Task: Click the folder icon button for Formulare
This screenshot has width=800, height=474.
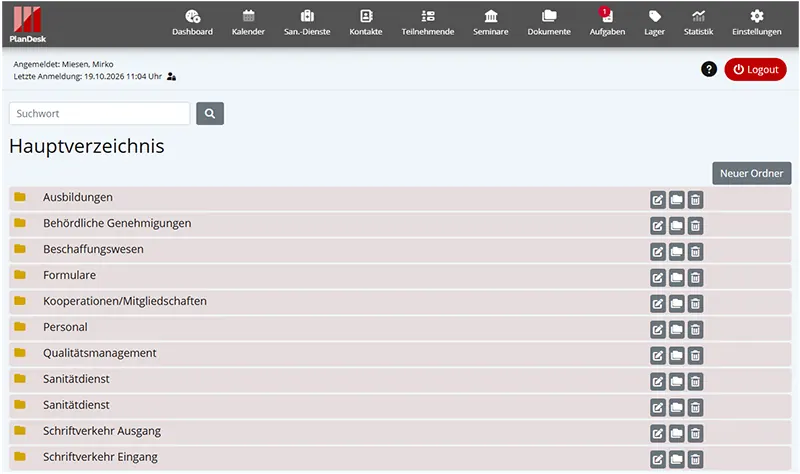Action: coord(677,278)
